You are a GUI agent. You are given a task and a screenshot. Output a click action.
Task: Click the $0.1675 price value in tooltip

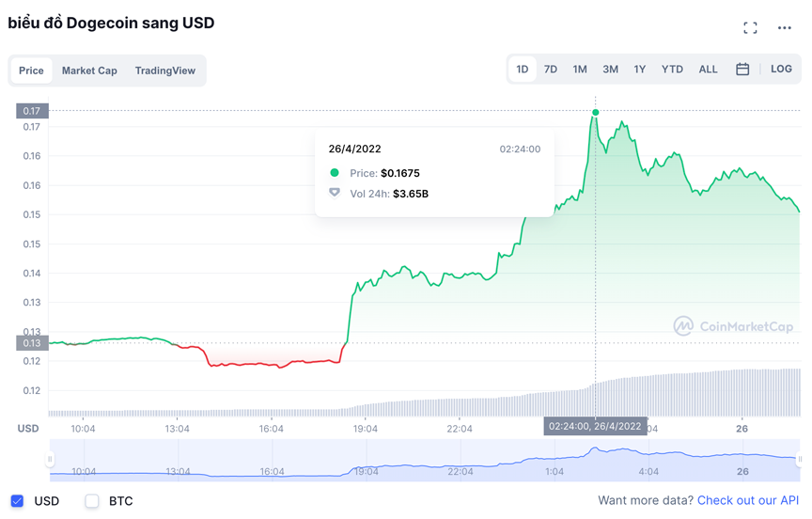coord(399,173)
